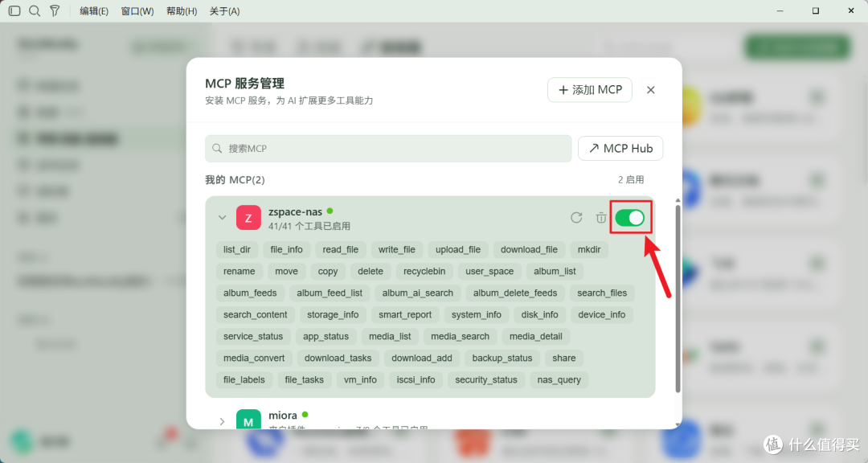
Task: Close the MCP 服务管理 dialog
Action: point(651,90)
